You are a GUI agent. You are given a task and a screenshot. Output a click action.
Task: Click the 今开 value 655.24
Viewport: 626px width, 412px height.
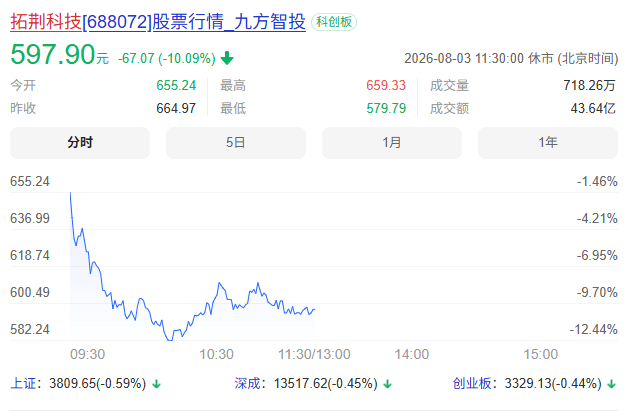[176, 85]
